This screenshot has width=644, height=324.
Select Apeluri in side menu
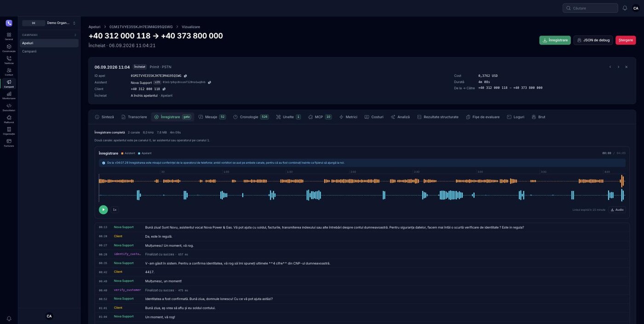[49, 43]
